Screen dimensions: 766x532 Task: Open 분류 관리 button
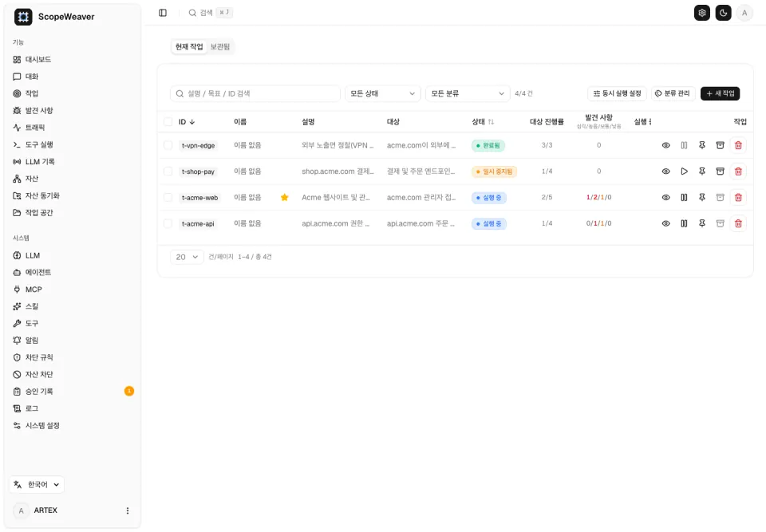coord(673,93)
